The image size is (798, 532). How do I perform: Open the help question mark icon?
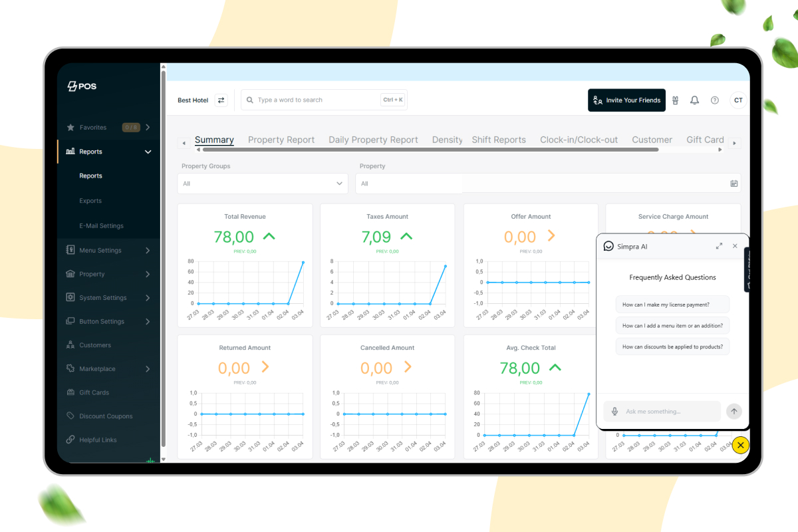click(x=715, y=100)
